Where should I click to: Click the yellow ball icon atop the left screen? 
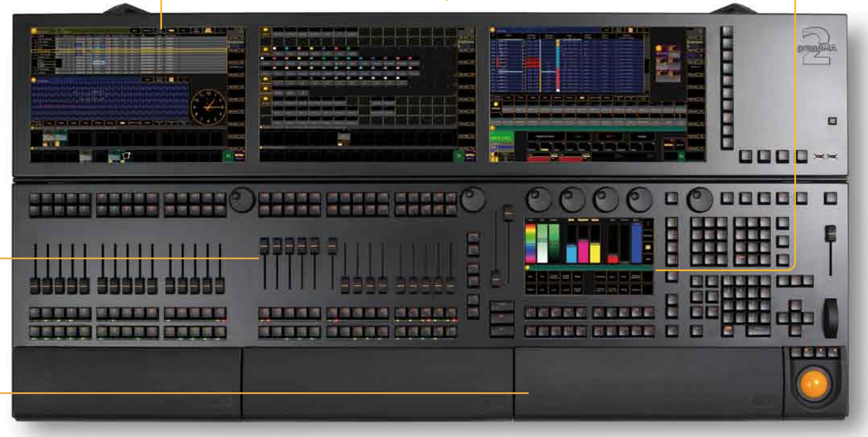[34, 31]
